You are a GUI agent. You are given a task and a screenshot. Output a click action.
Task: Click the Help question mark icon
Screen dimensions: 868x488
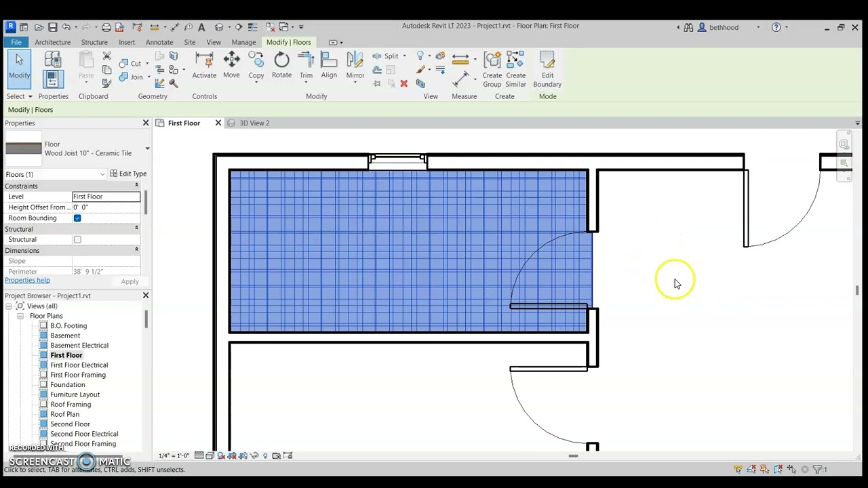[776, 27]
